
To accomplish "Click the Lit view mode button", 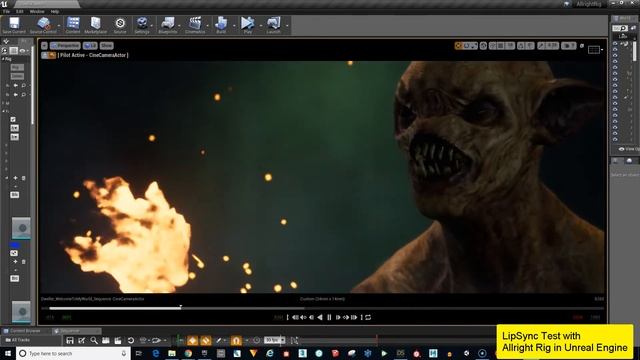I will pos(90,46).
